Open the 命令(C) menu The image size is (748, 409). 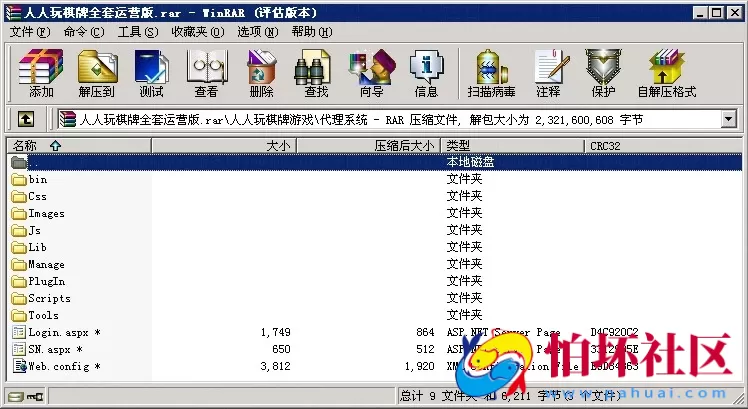point(83,32)
